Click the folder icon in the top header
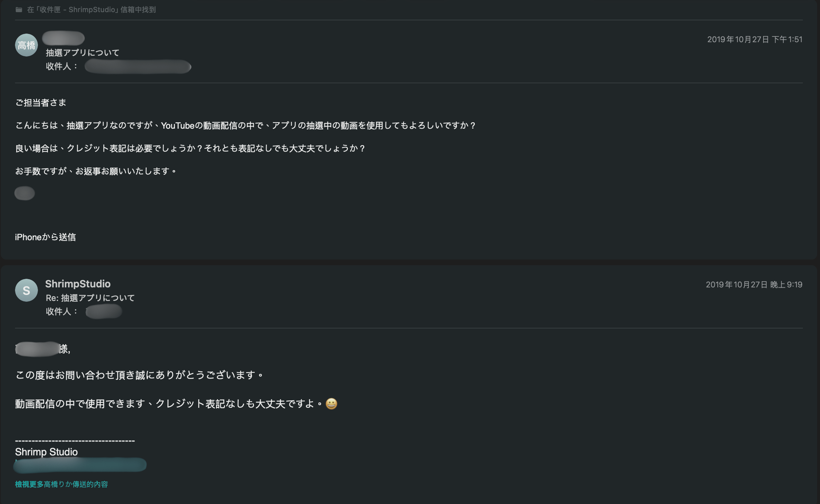 coord(19,10)
